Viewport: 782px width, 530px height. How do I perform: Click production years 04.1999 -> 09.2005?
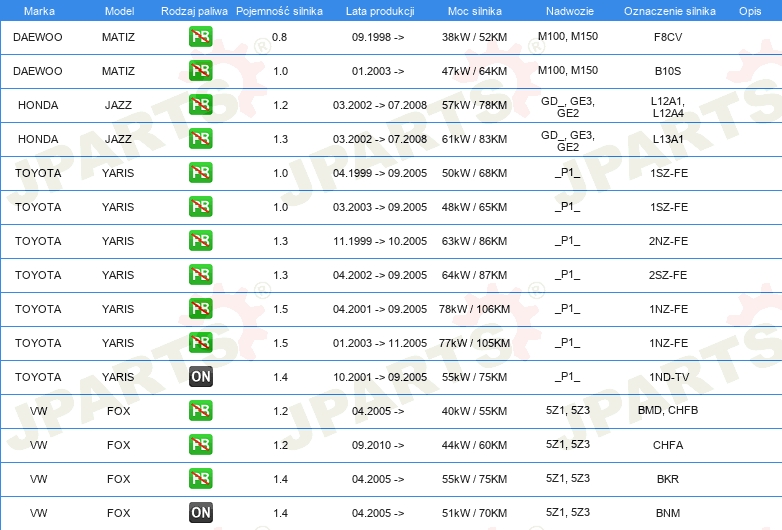pos(380,173)
